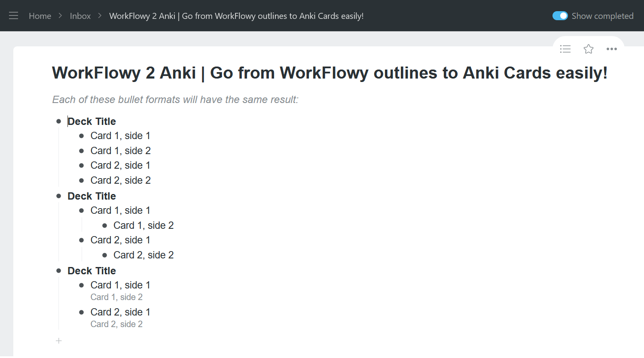Viewport: 644px width, 358px height.
Task: Zoom into the third Deck Title bullet
Action: point(59,270)
